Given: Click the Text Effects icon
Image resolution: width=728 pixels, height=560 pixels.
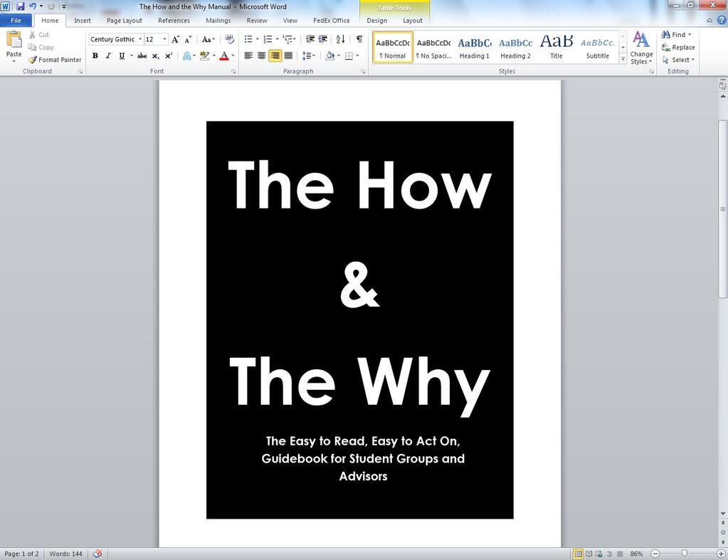Looking at the screenshot, I should 186,56.
